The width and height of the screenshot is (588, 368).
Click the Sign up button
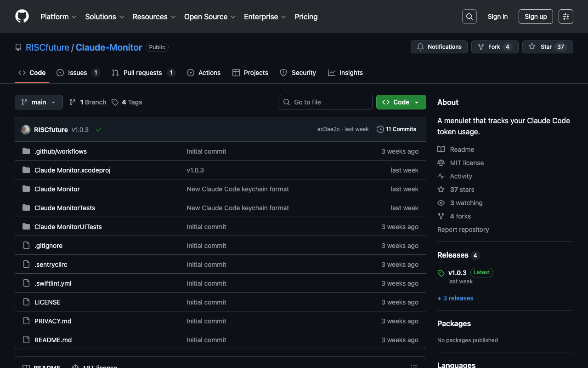coord(536,17)
